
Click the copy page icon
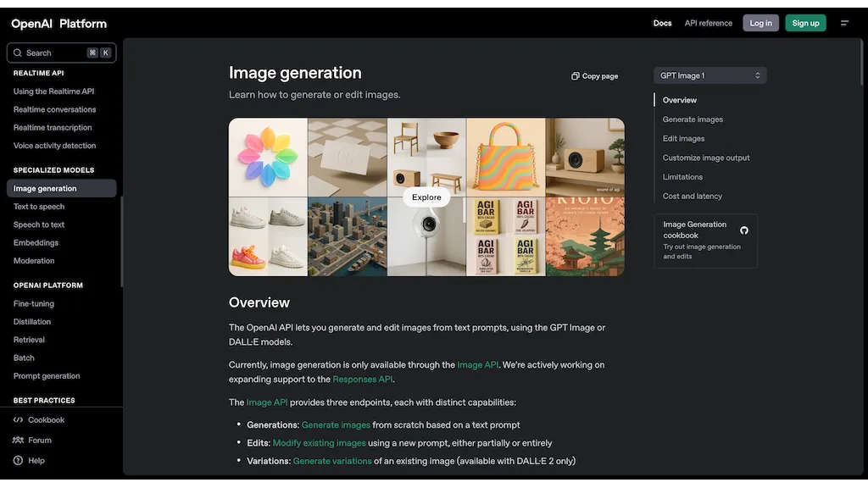576,75
